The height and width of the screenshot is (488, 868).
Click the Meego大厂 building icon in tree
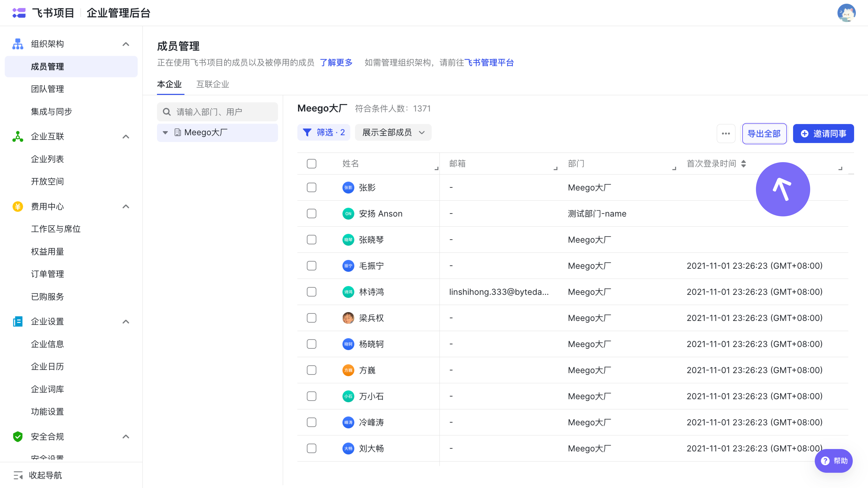177,132
